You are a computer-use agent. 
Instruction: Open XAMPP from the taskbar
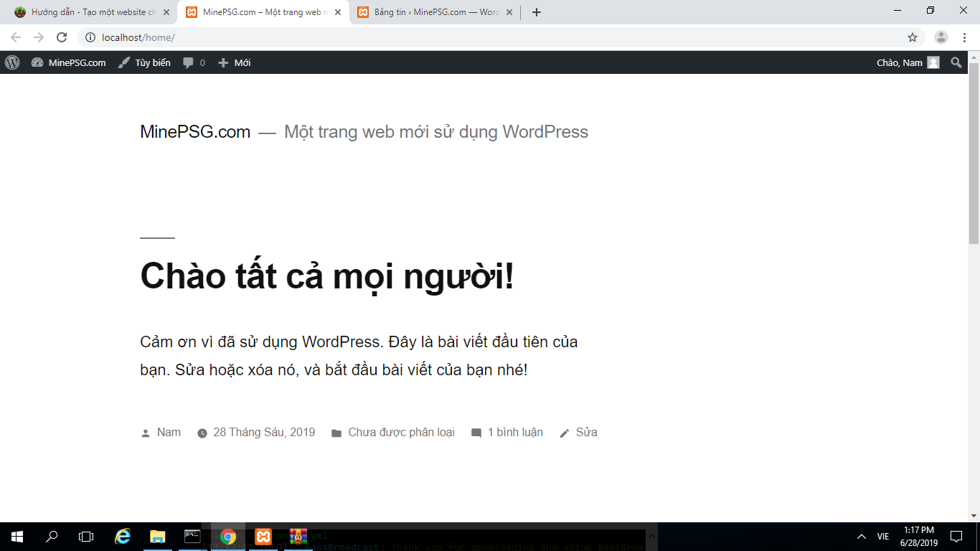coord(263,536)
